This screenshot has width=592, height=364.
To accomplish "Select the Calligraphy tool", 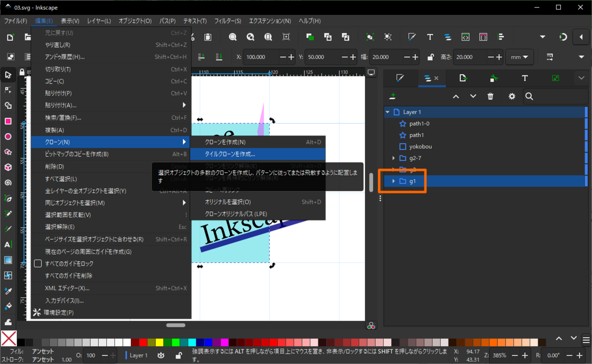I will 8,229.
